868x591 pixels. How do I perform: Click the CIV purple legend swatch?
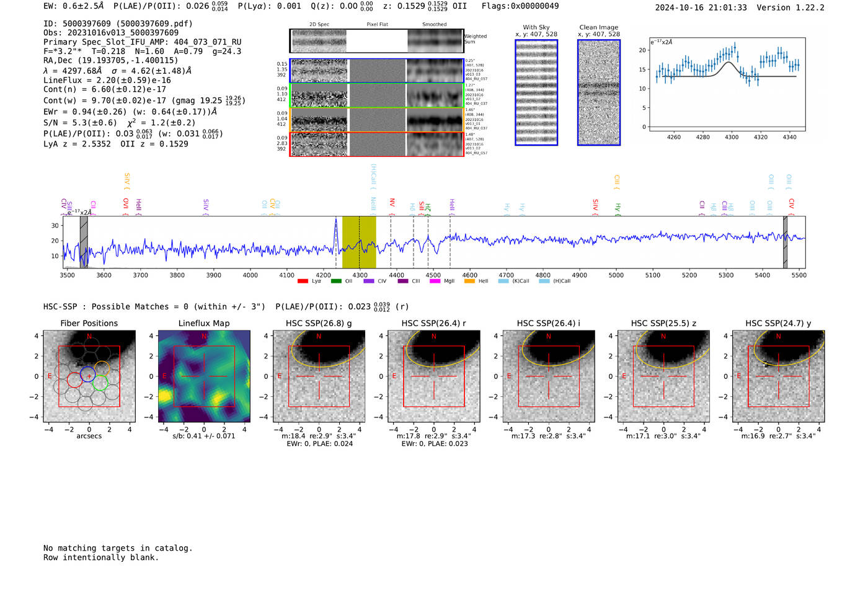369,281
